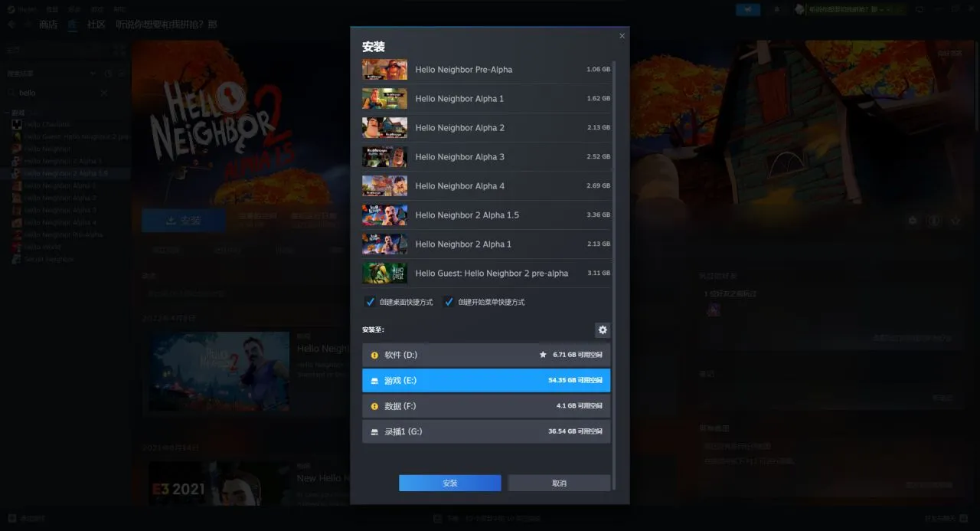Click the warning icon on 数据 (F:)
Screen dimensions: 980x531
(374, 405)
